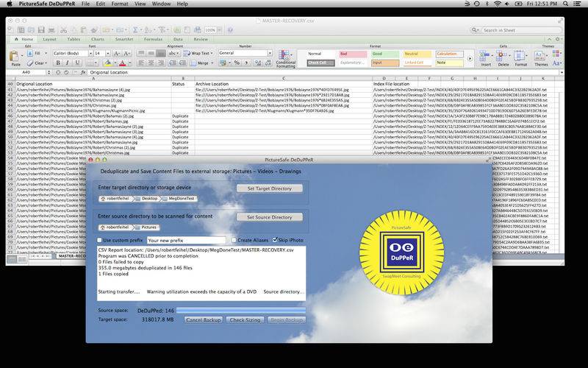Click the MegDoneTest folder in target path
588x368 pixels.
tap(179, 199)
